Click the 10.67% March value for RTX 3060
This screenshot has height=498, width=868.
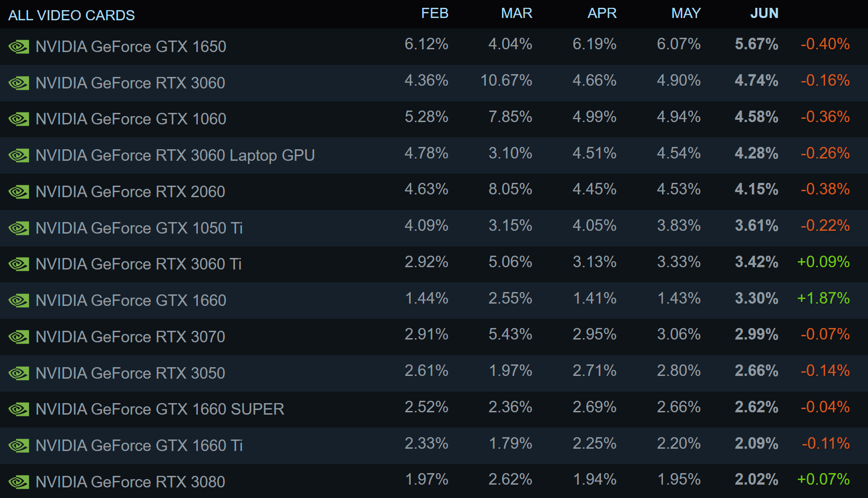[x=506, y=81]
